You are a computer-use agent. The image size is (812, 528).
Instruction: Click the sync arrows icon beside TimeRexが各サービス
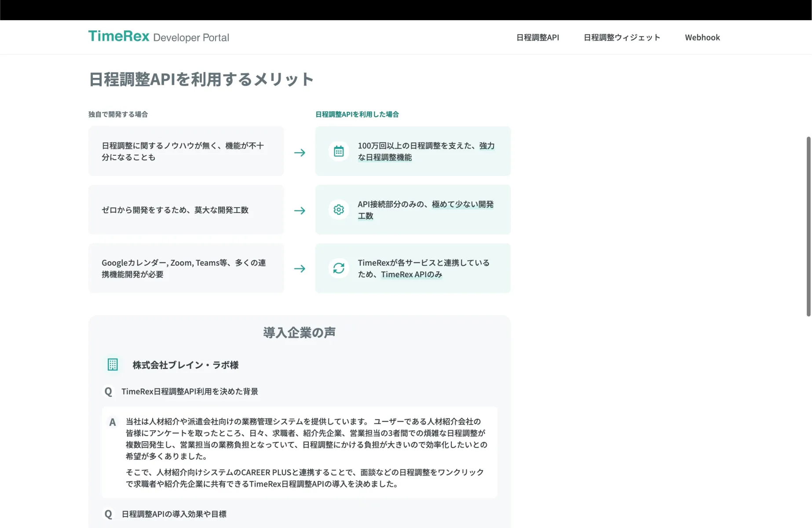coord(339,268)
